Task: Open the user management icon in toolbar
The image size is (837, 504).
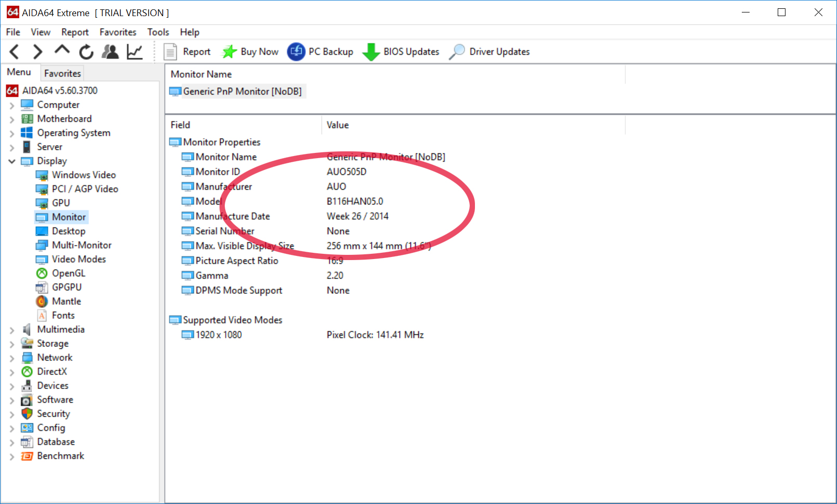Action: click(x=110, y=51)
